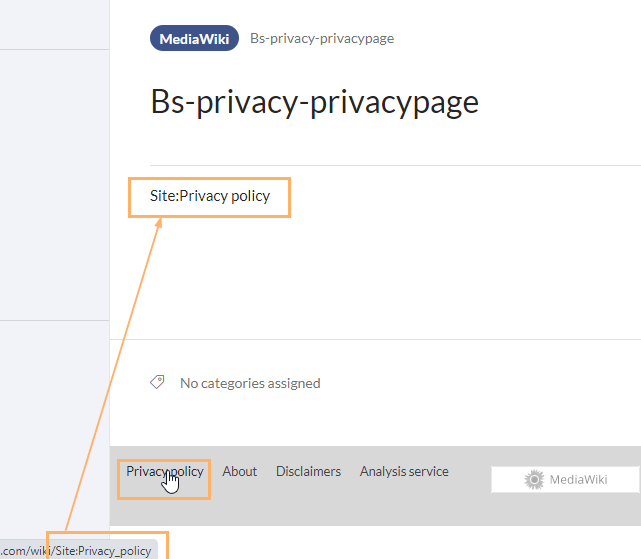This screenshot has height=559, width=641.
Task: Click the No categories assigned label
Action: [250, 383]
